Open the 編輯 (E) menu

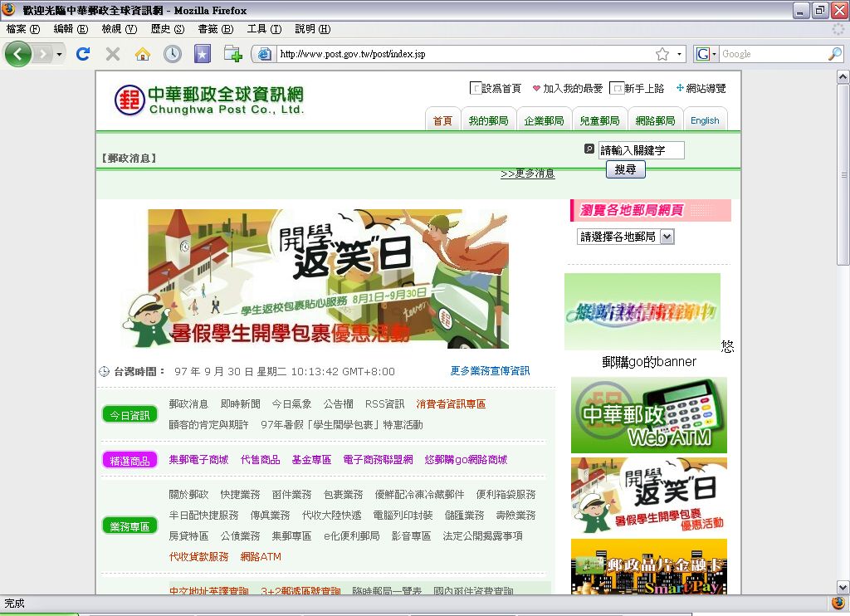(71, 29)
